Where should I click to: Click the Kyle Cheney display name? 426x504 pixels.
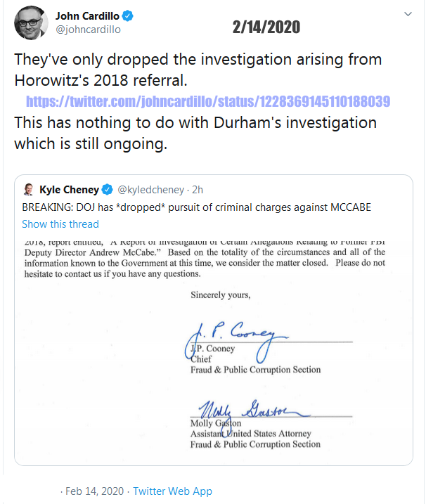pos(70,190)
